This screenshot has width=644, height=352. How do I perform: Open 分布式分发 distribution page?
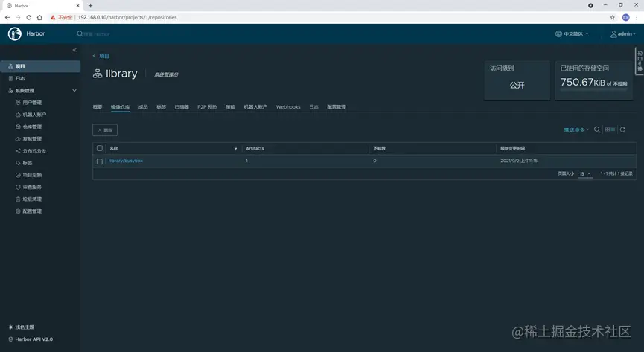[x=34, y=151]
